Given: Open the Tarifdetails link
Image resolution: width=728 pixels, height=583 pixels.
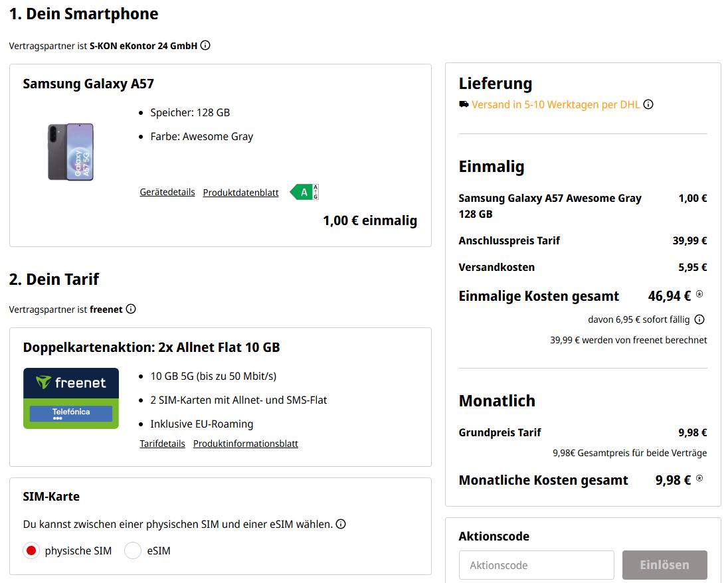Looking at the screenshot, I should click(163, 444).
